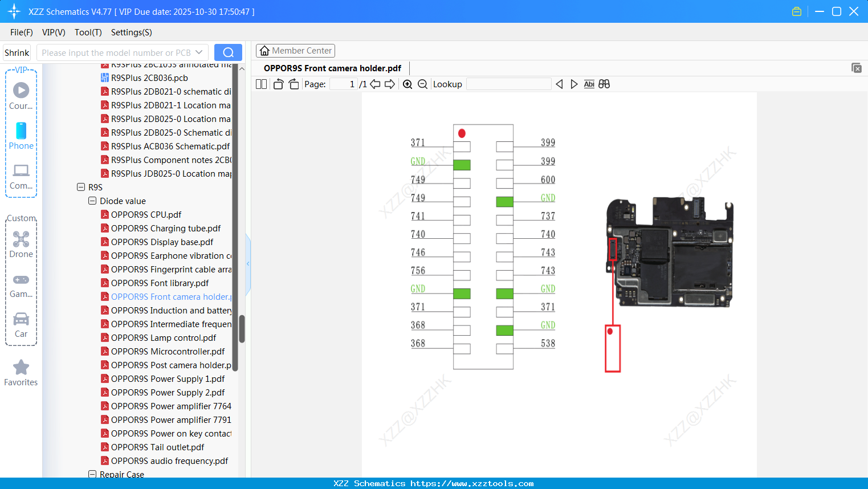This screenshot has height=489, width=868.
Task: Click the Lookup text field
Action: [x=509, y=84]
